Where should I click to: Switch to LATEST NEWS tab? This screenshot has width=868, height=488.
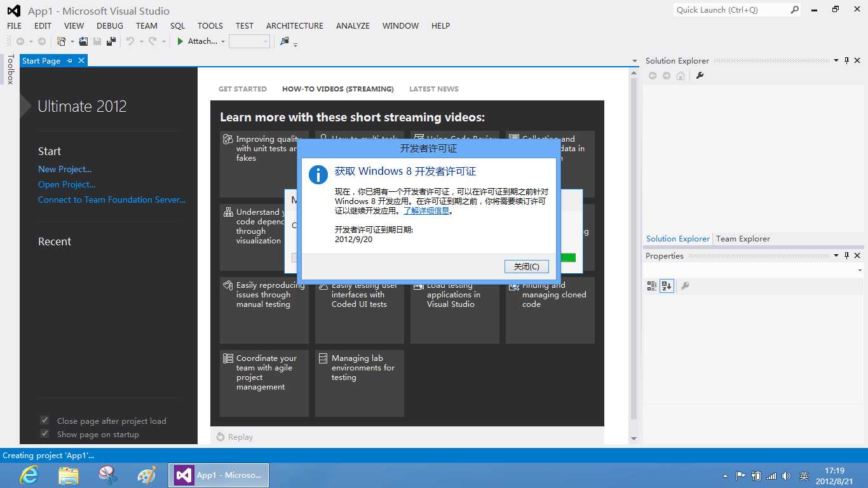434,89
